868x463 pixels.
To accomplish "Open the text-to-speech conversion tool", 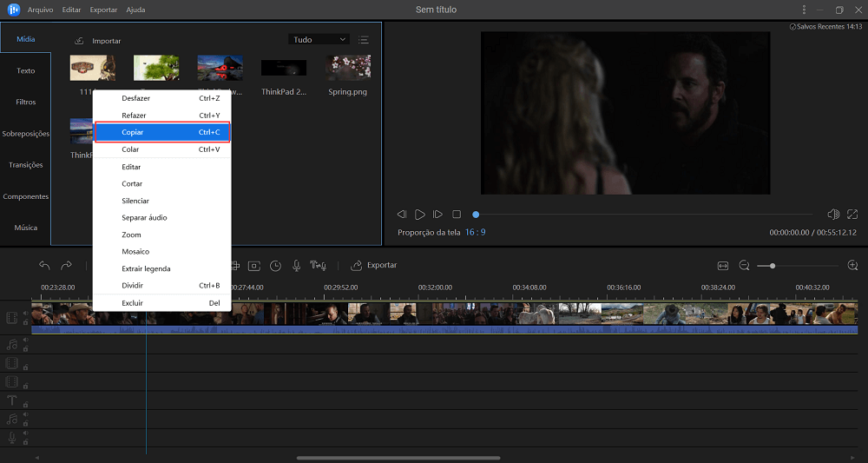I will [318, 266].
